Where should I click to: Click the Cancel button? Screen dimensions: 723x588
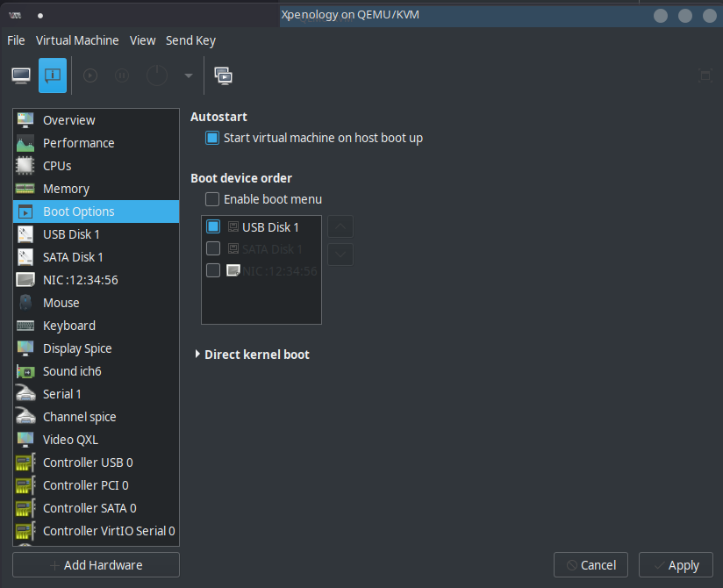[x=591, y=565]
